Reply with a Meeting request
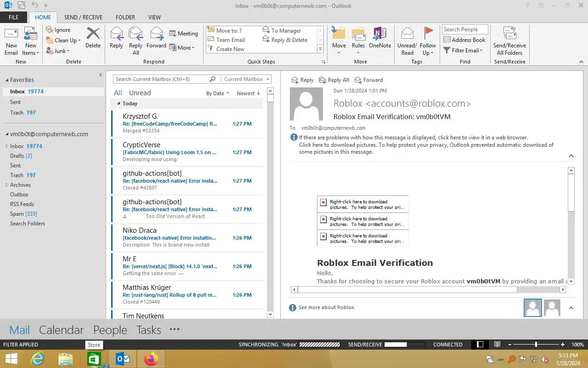Screen dimensions: 588x368 [x=183, y=34]
